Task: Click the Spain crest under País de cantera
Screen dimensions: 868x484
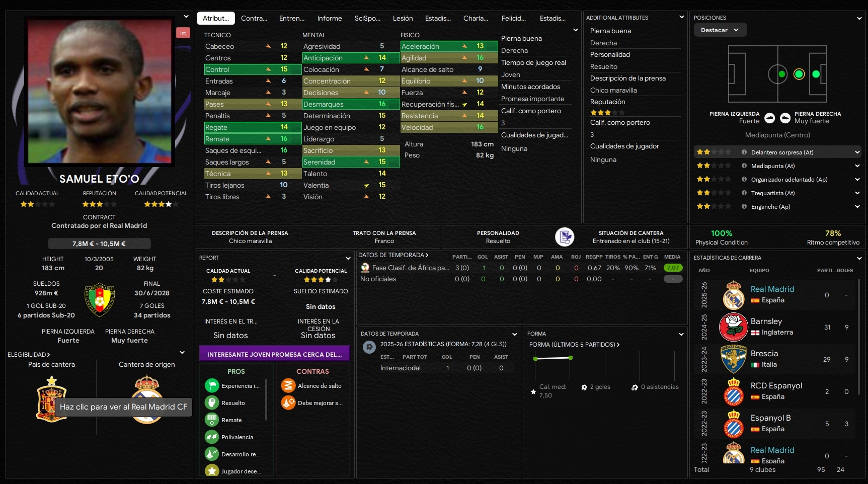Action: point(51,399)
